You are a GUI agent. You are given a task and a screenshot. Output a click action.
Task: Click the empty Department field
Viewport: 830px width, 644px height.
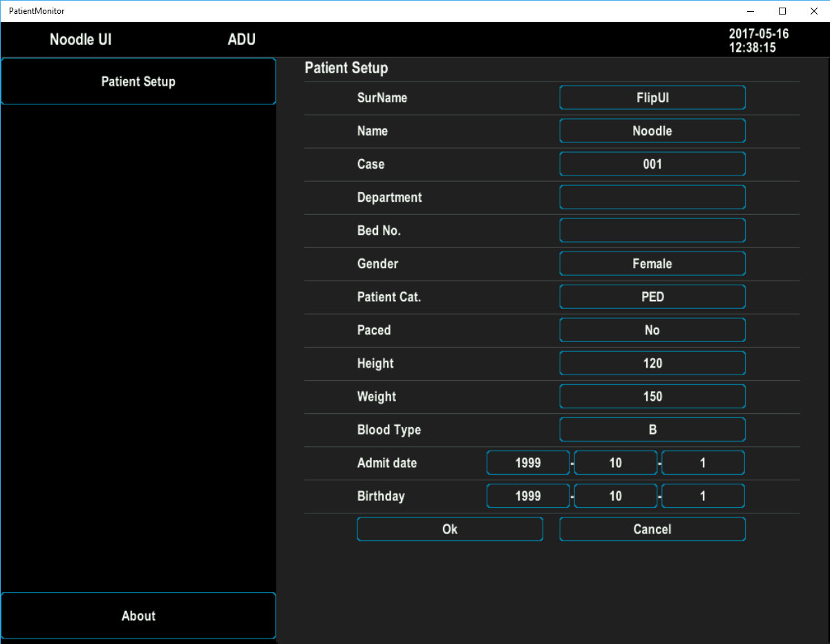coord(652,197)
